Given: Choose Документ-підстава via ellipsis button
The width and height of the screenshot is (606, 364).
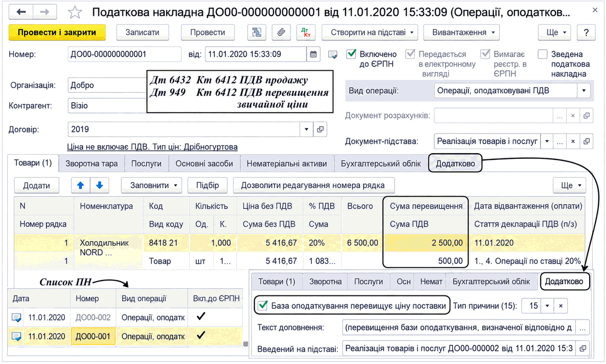Looking at the screenshot, I should tap(560, 142).
